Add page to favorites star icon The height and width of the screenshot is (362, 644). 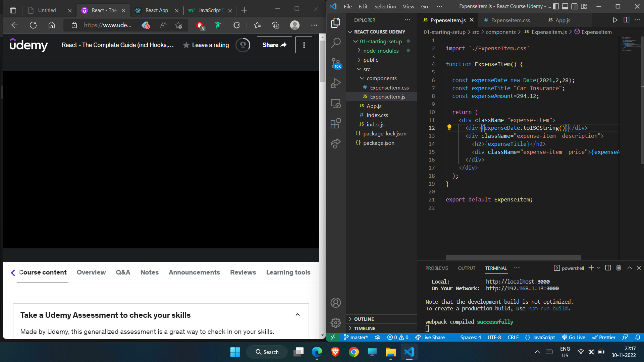(178, 25)
